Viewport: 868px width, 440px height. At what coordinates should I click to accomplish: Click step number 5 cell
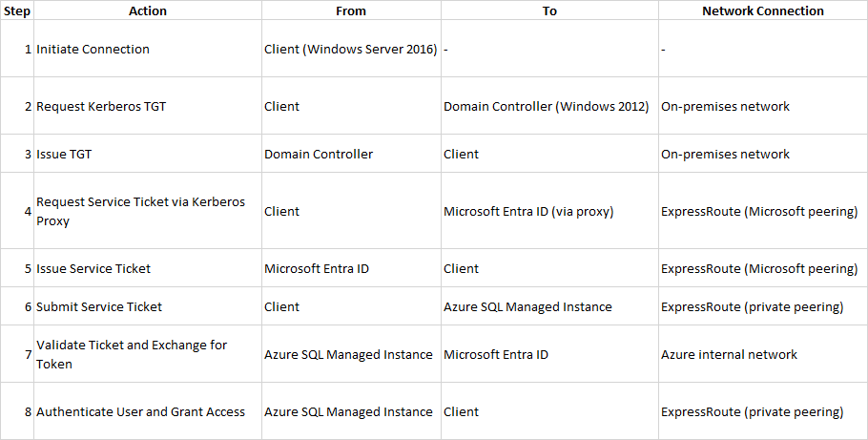click(16, 268)
